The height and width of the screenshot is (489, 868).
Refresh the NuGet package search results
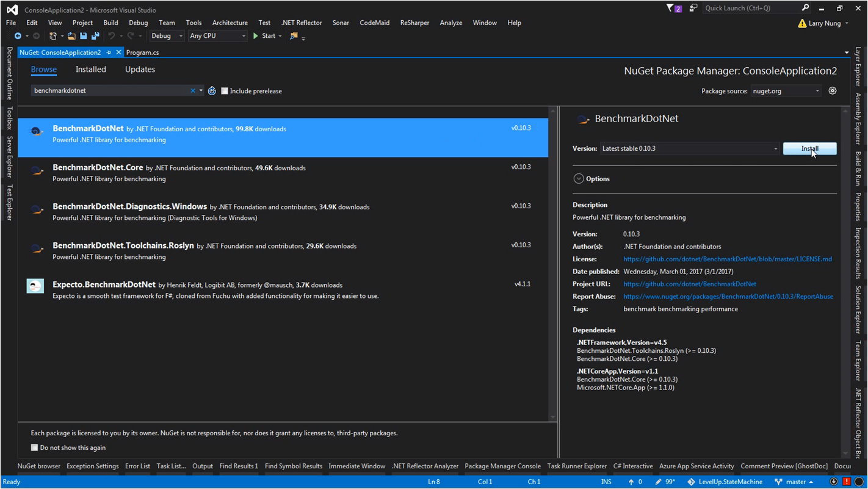pyautogui.click(x=212, y=91)
